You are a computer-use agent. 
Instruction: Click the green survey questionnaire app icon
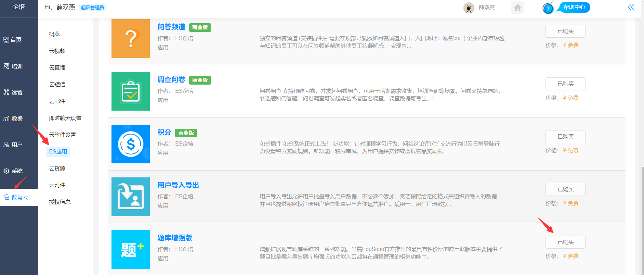130,91
